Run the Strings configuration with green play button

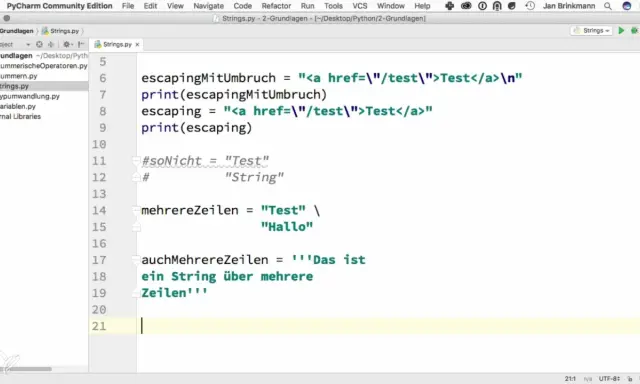tap(621, 31)
